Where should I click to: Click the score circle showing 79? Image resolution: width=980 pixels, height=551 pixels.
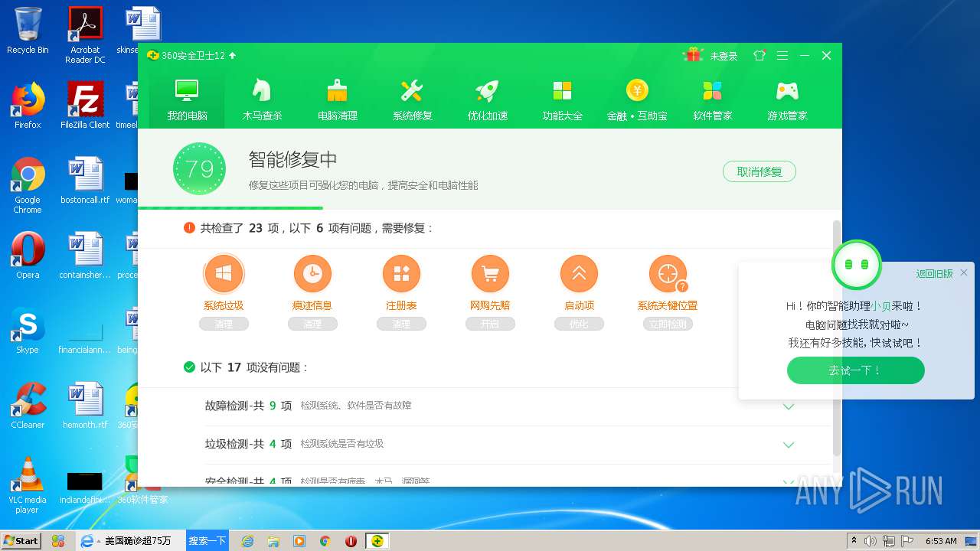199,168
